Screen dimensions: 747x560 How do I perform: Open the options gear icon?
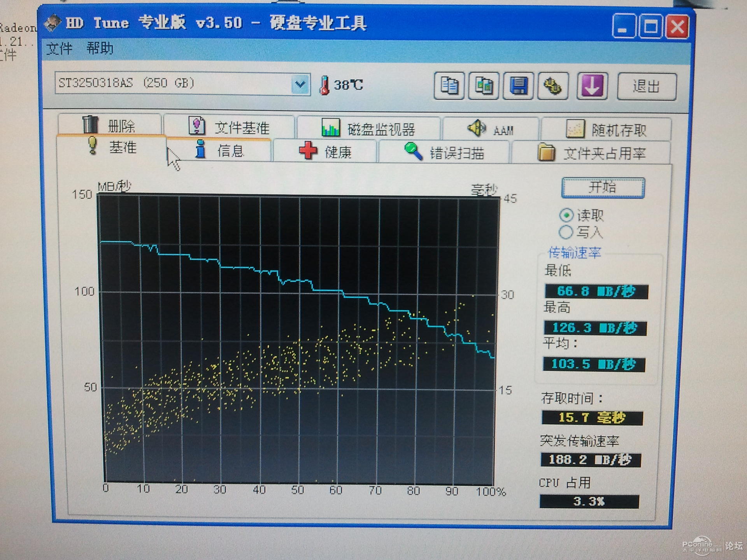click(x=553, y=86)
